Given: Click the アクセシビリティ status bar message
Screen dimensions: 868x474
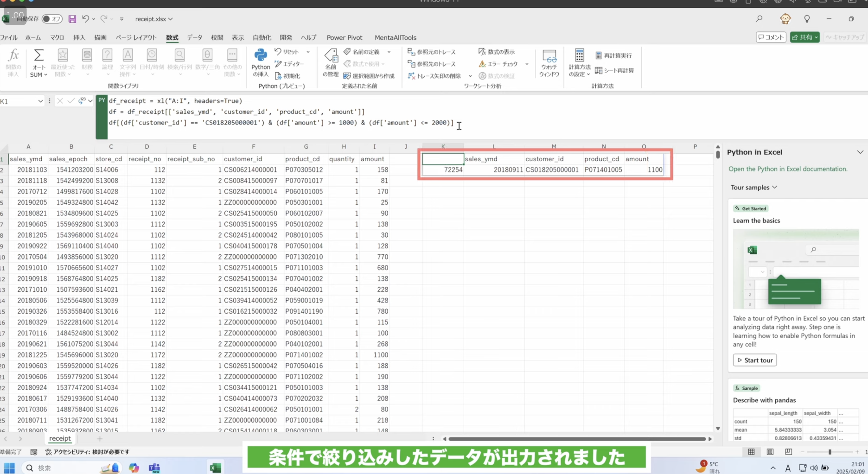Looking at the screenshot, I should click(87, 452).
